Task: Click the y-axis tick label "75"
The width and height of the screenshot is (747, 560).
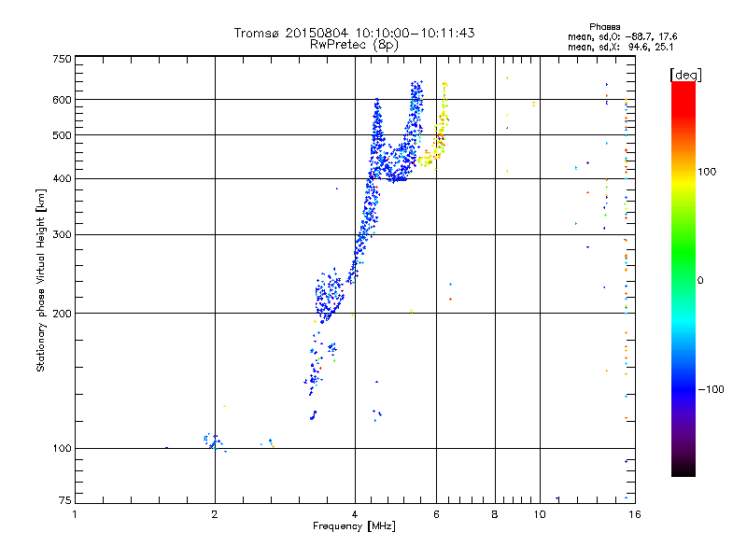Action: (x=65, y=500)
